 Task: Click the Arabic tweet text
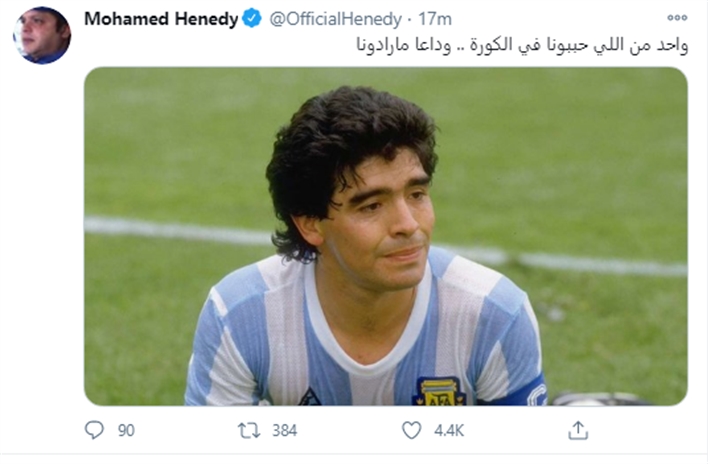[x=522, y=46]
